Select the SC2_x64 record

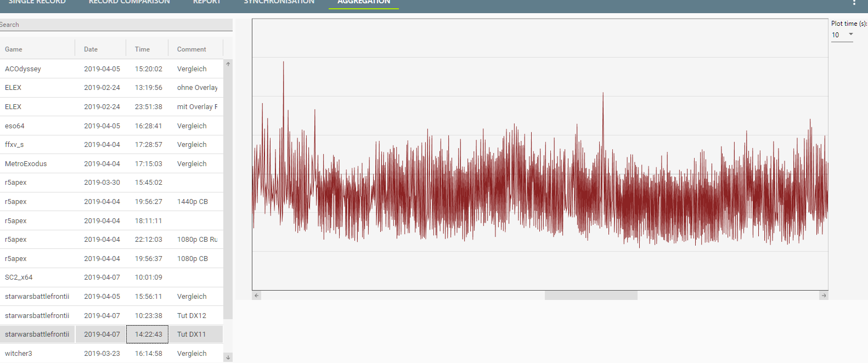coord(111,277)
